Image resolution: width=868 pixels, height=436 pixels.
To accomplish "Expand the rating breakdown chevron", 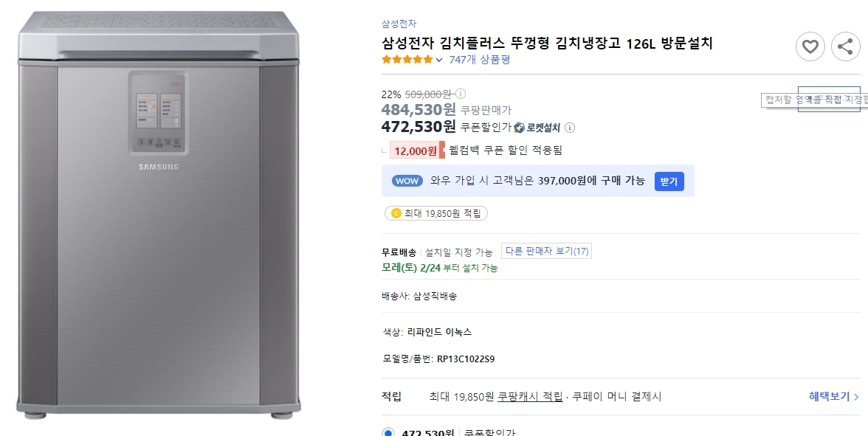I will point(438,60).
